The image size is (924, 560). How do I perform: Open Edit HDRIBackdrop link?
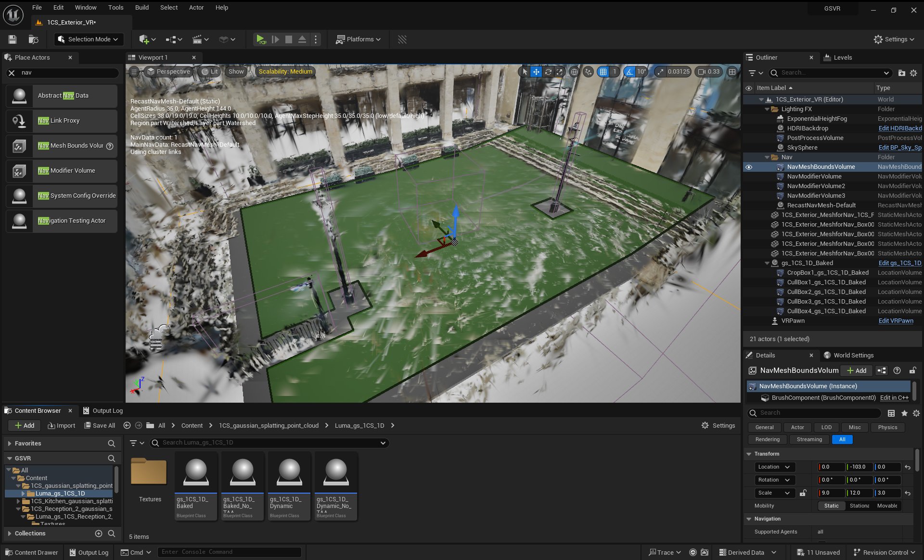(x=900, y=128)
